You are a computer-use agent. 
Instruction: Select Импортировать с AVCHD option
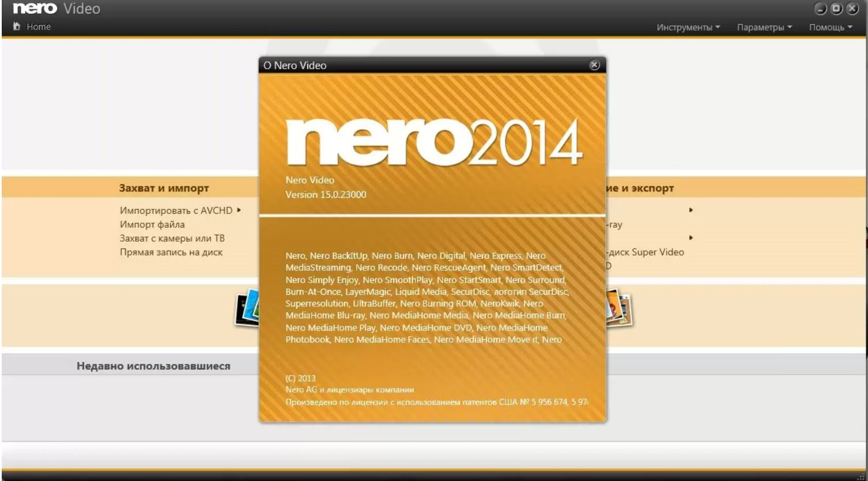pos(176,211)
